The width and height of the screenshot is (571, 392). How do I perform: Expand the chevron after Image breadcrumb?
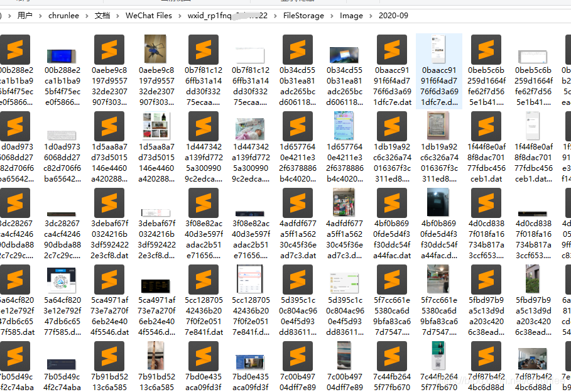click(x=371, y=16)
